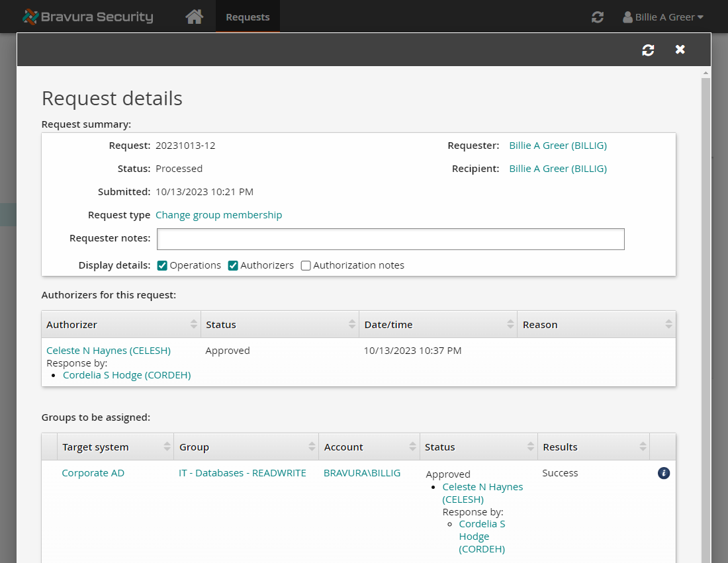Refresh the request details dialog

[648, 50]
